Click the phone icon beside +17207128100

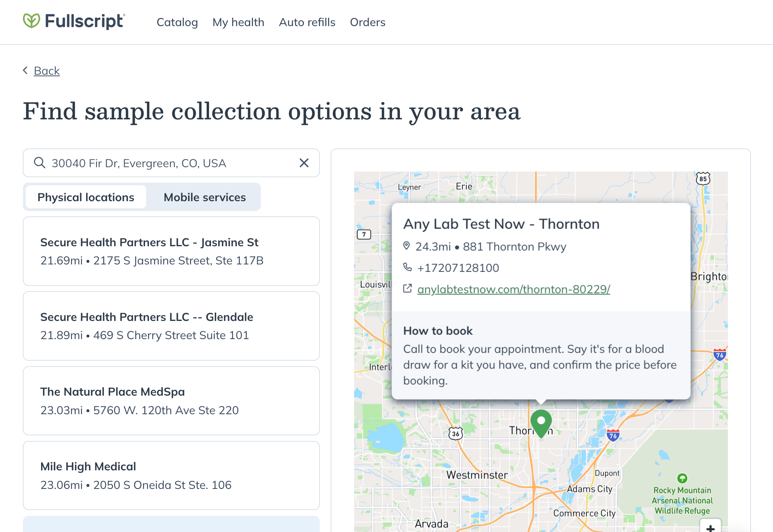[407, 267]
